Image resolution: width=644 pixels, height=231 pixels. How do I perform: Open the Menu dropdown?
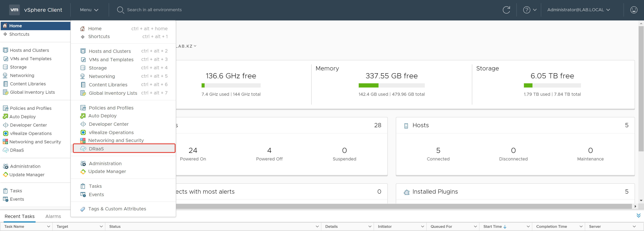(89, 10)
